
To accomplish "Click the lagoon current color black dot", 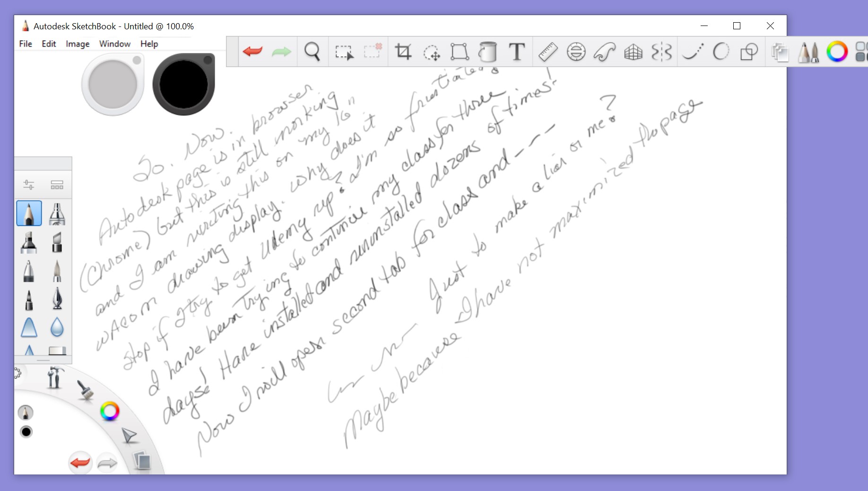I will (x=26, y=432).
